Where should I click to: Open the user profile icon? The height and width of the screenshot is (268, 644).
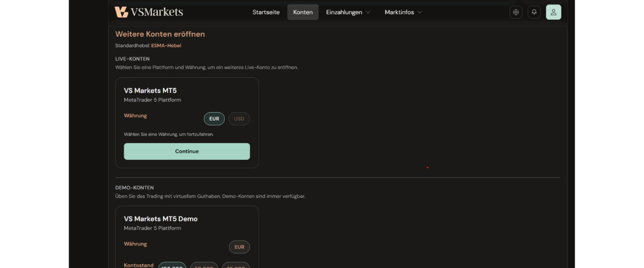(553, 12)
